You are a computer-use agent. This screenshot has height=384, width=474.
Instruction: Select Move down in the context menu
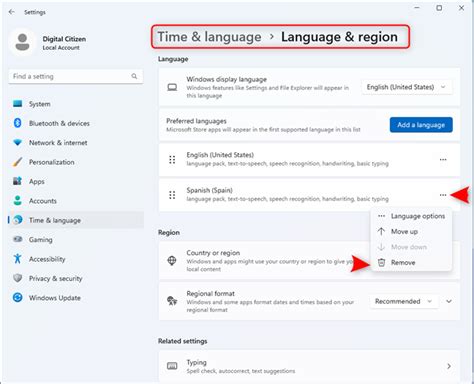pyautogui.click(x=411, y=247)
